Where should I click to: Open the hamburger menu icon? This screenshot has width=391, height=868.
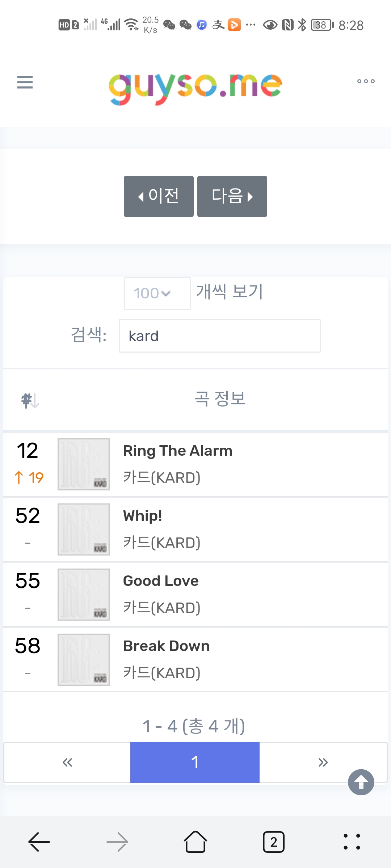point(25,82)
